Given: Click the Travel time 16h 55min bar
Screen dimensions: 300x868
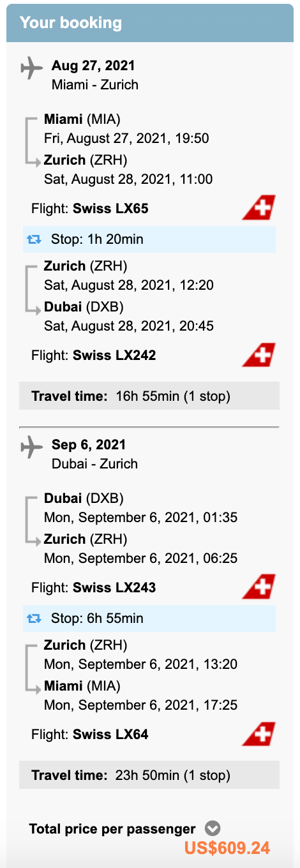Looking at the screenshot, I should tap(149, 396).
